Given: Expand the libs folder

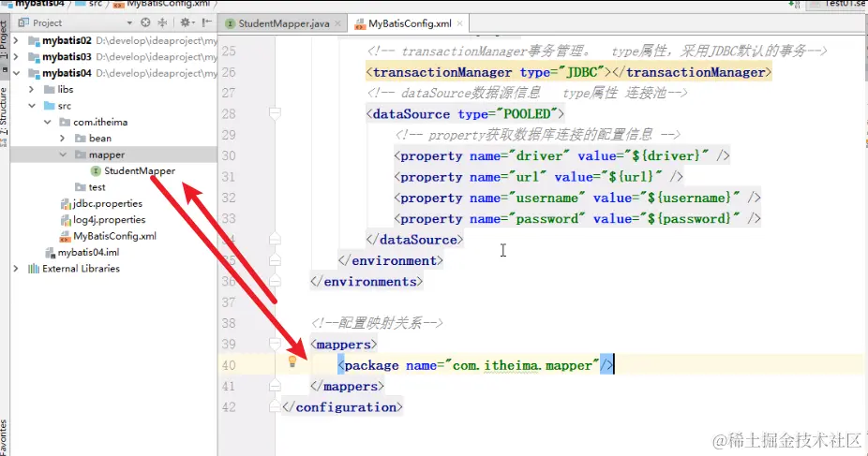Looking at the screenshot, I should click(32, 89).
